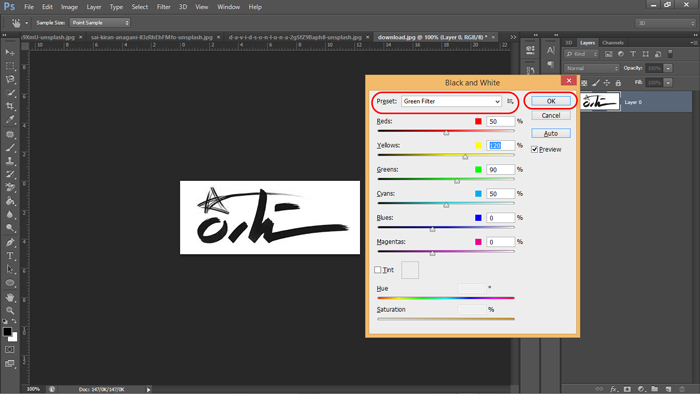700x394 pixels.
Task: Click the Reds slider handle
Action: (x=446, y=133)
